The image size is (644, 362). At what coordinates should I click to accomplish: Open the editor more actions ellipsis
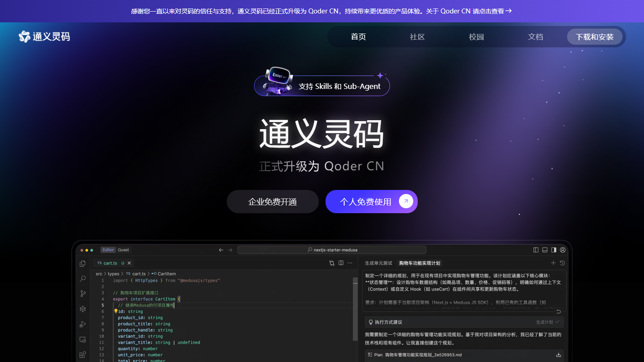tap(350, 263)
